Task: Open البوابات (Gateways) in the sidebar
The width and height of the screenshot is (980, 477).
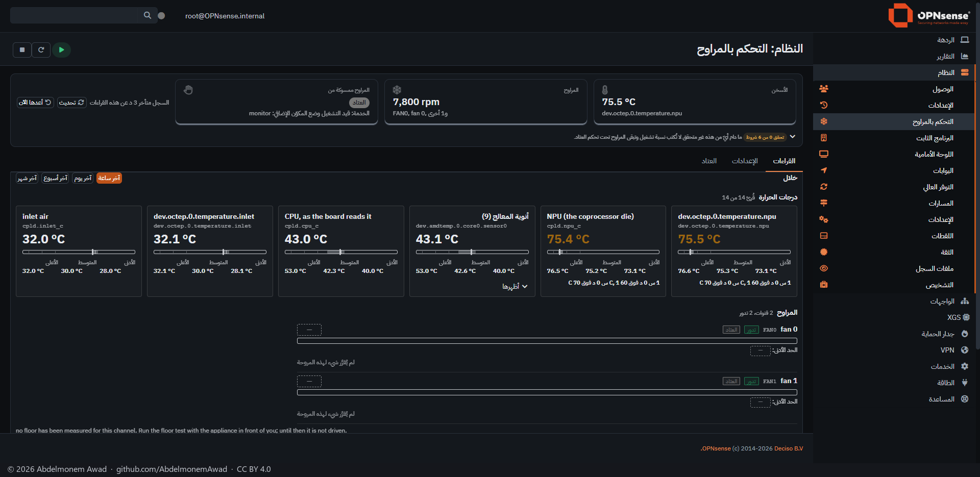Action: point(894,170)
